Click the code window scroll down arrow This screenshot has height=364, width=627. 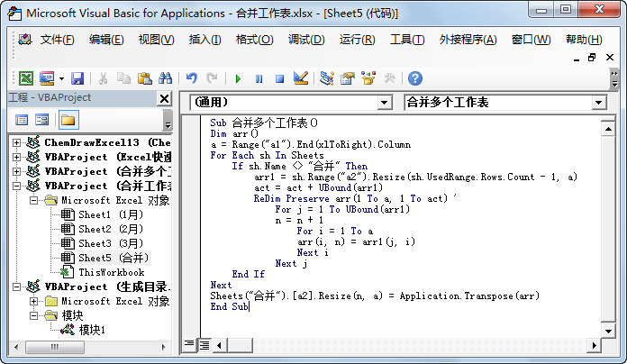[x=608, y=331]
